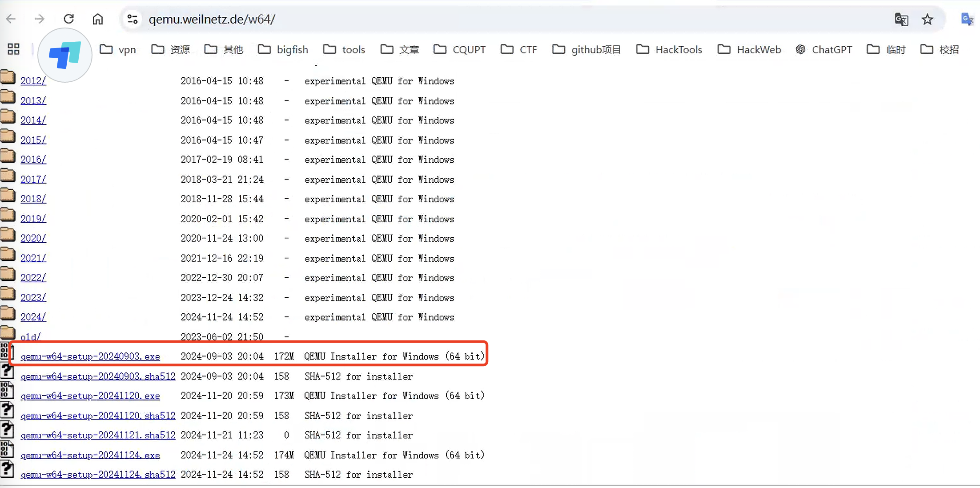Open the ChatGPT bookmark

[823, 49]
